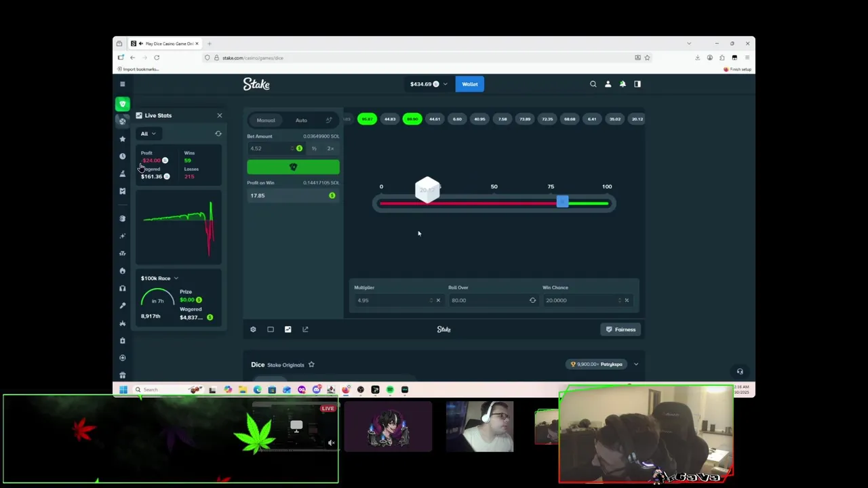868x488 pixels.
Task: Open the $434.69 balance dropdown
Action: (428, 84)
